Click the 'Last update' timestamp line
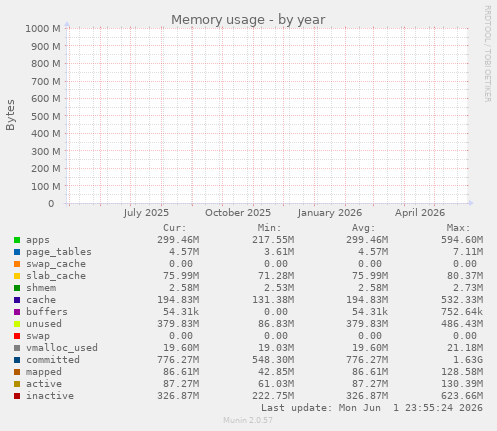 point(372,408)
